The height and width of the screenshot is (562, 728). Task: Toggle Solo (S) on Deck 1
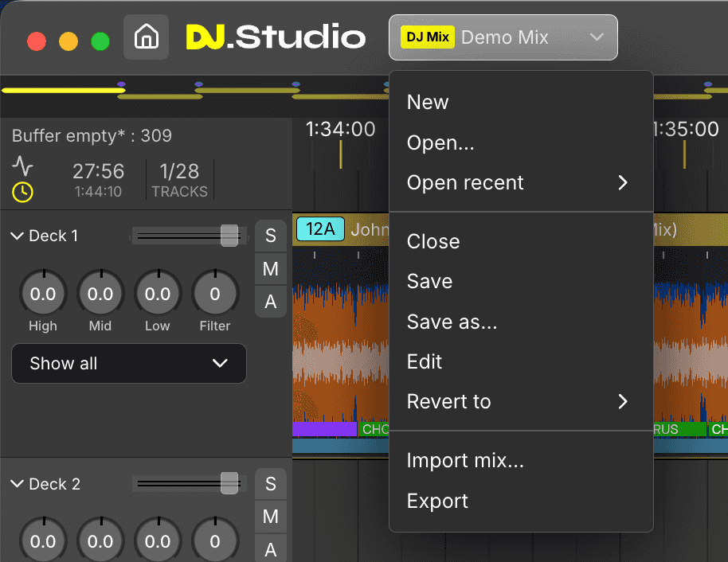coord(271,236)
